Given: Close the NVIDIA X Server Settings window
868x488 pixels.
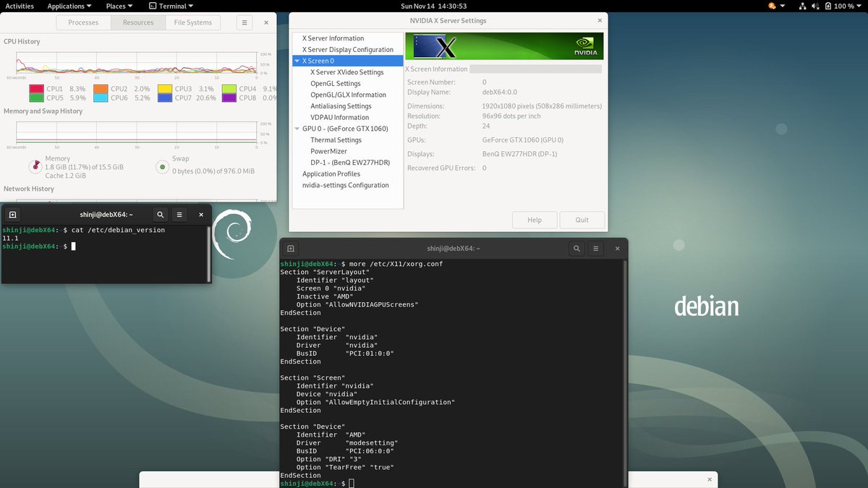Looking at the screenshot, I should [x=600, y=21].
